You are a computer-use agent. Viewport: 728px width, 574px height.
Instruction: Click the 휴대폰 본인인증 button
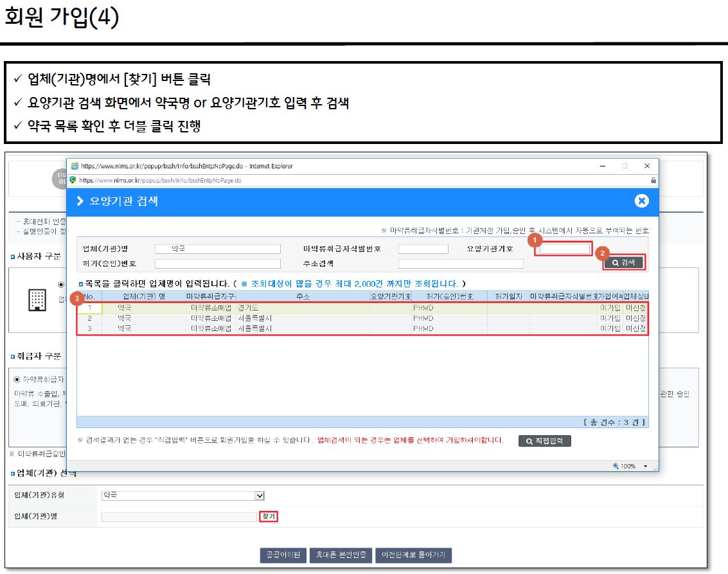point(340,555)
